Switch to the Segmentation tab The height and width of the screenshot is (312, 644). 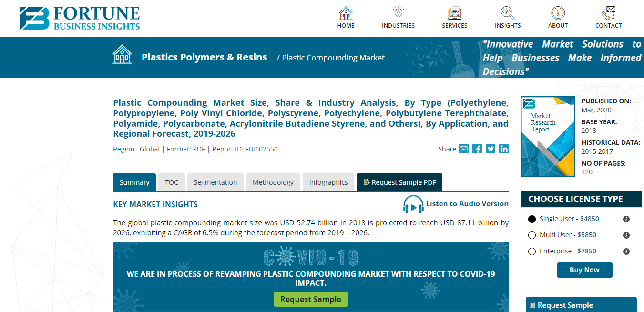click(x=215, y=182)
